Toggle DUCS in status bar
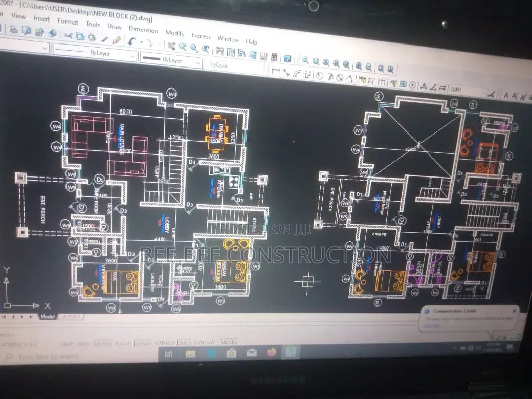 click(x=184, y=342)
